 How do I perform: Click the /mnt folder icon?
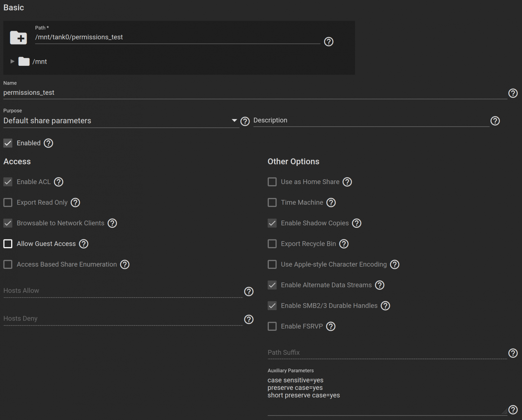pos(24,62)
